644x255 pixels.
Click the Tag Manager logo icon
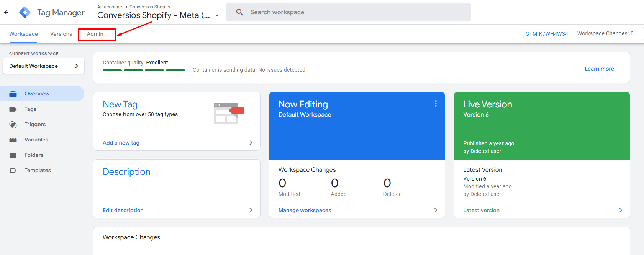(25, 12)
